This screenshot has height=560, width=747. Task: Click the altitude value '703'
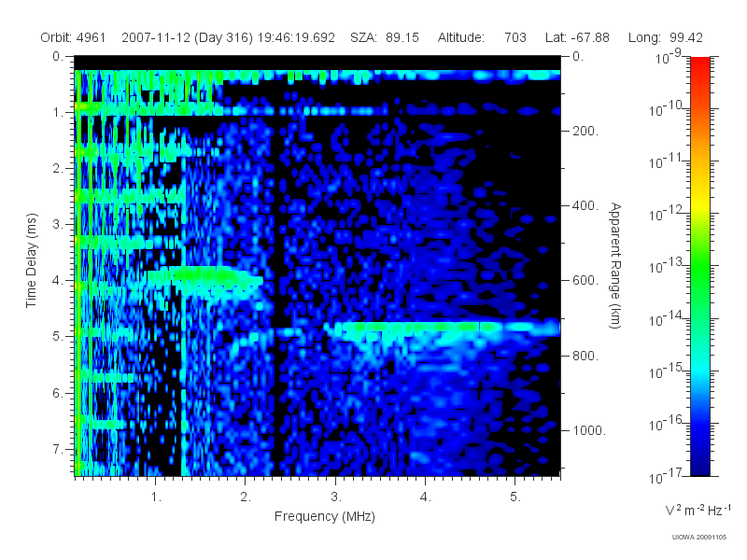tap(515, 37)
